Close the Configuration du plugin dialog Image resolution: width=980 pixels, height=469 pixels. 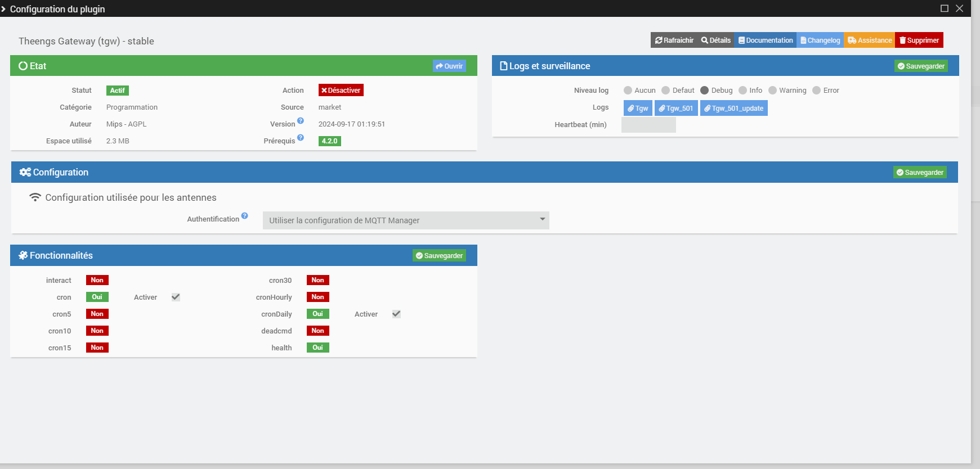tap(960, 8)
